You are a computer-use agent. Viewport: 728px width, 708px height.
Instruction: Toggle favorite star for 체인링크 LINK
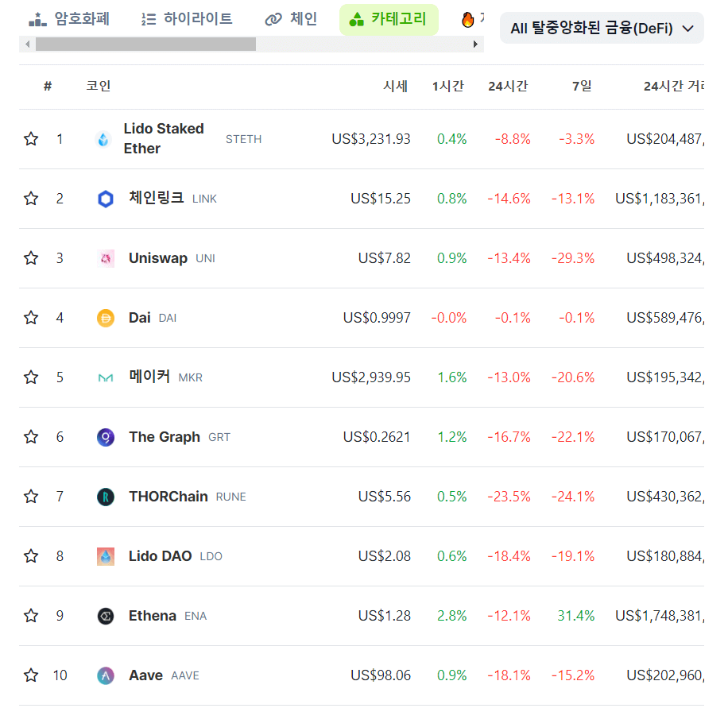click(31, 198)
